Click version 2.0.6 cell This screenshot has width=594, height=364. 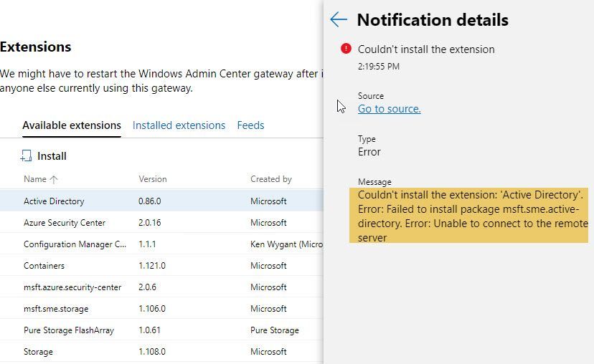[x=147, y=287]
